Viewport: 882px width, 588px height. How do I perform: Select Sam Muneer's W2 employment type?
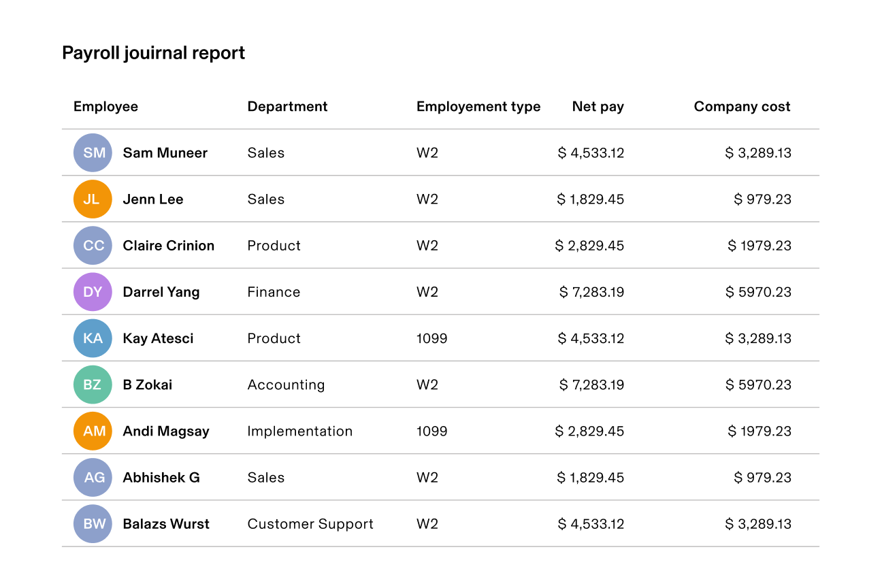coord(427,152)
